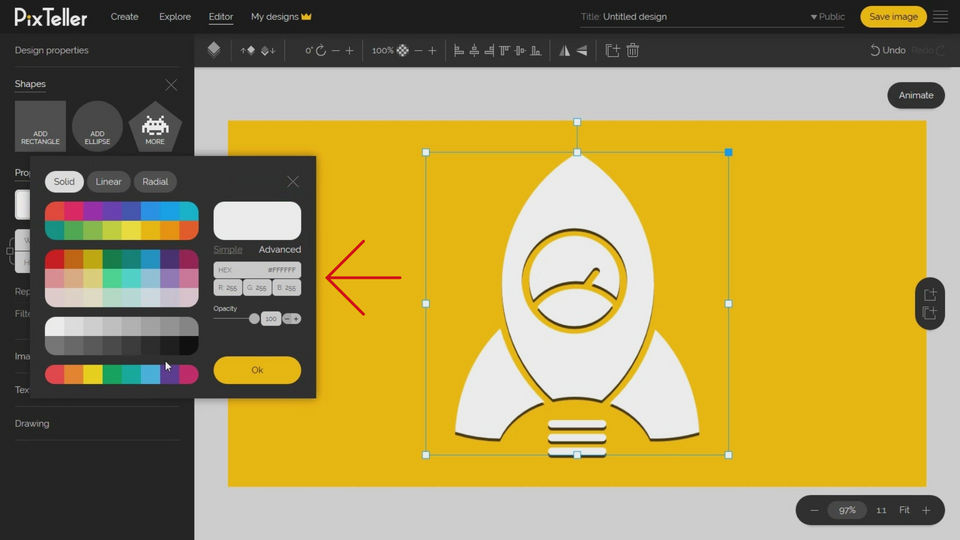Viewport: 960px width, 540px height.
Task: Switch to Linear gradient fill
Action: (x=108, y=181)
